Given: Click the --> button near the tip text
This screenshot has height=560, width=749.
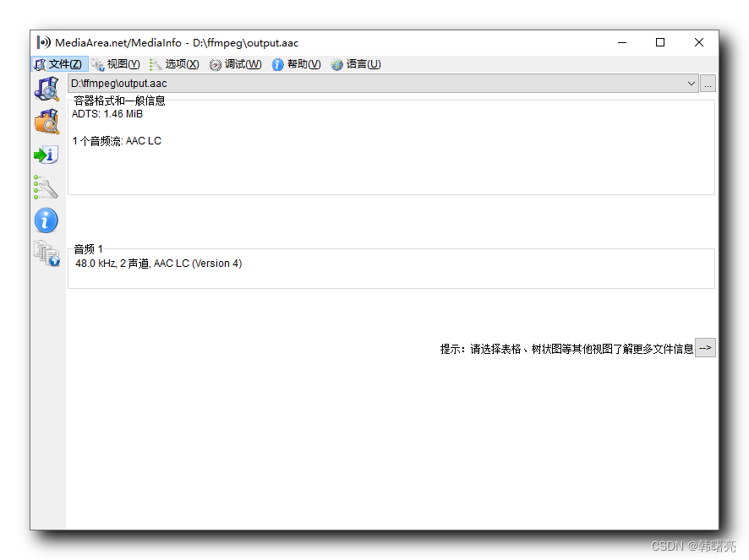Looking at the screenshot, I should (705, 348).
